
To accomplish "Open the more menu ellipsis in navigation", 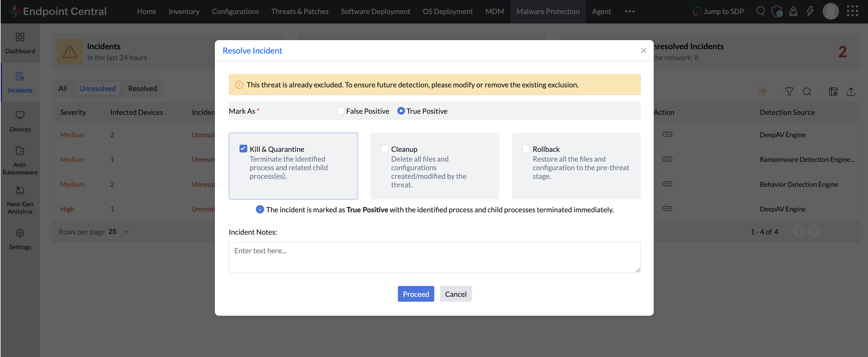I will 629,11.
